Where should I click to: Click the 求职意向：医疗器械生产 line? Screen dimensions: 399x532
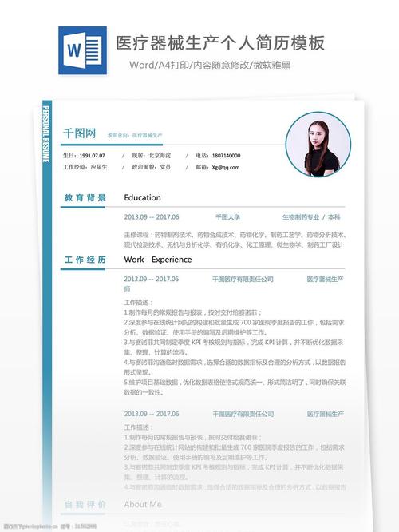(135, 135)
